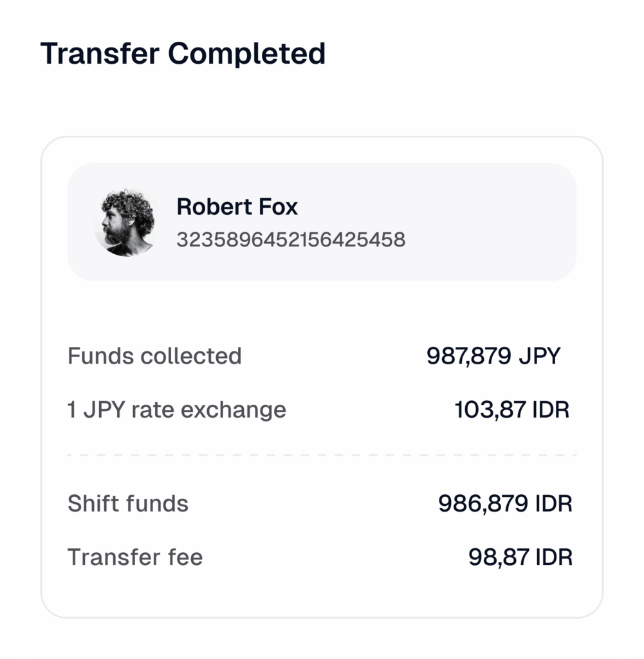
Task: Click the dashed divider line
Action: tap(322, 455)
